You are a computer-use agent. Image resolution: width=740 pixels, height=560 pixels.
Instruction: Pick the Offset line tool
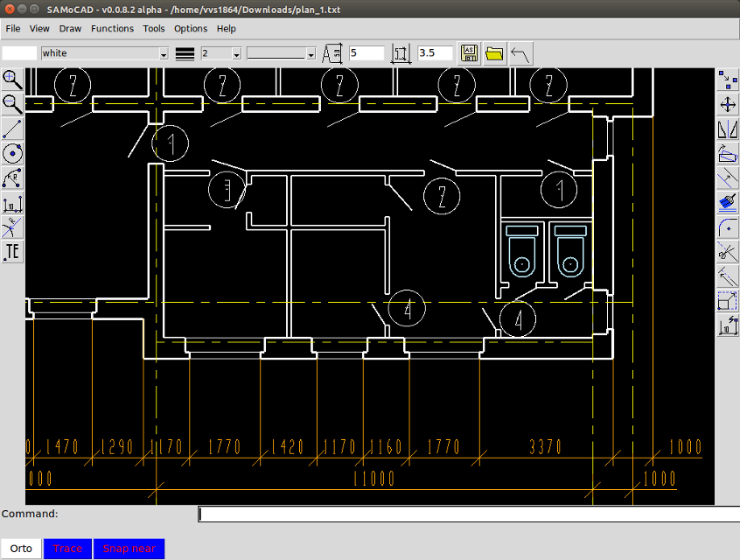point(727,178)
